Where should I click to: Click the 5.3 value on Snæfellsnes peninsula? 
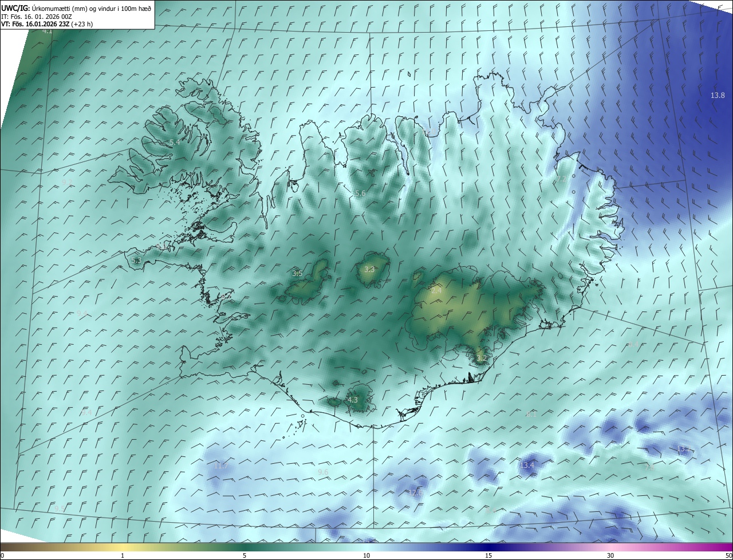[x=136, y=261]
